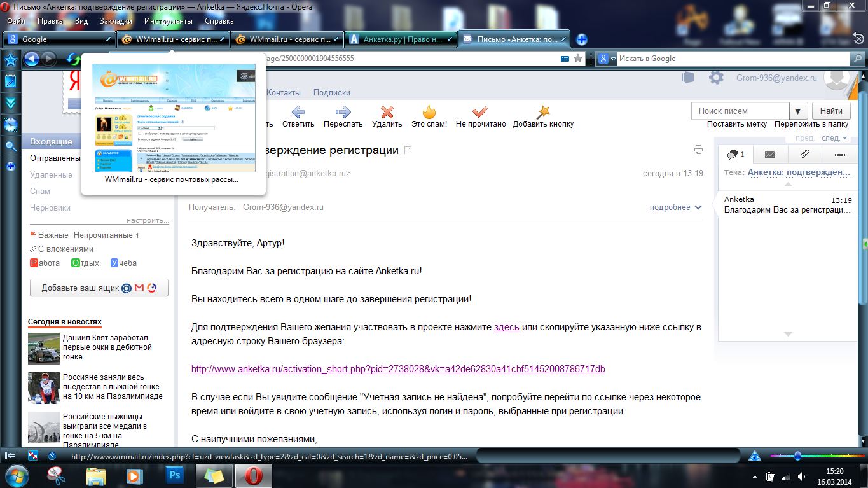Expand подробнее recipient details
The image size is (868, 488).
(x=675, y=207)
